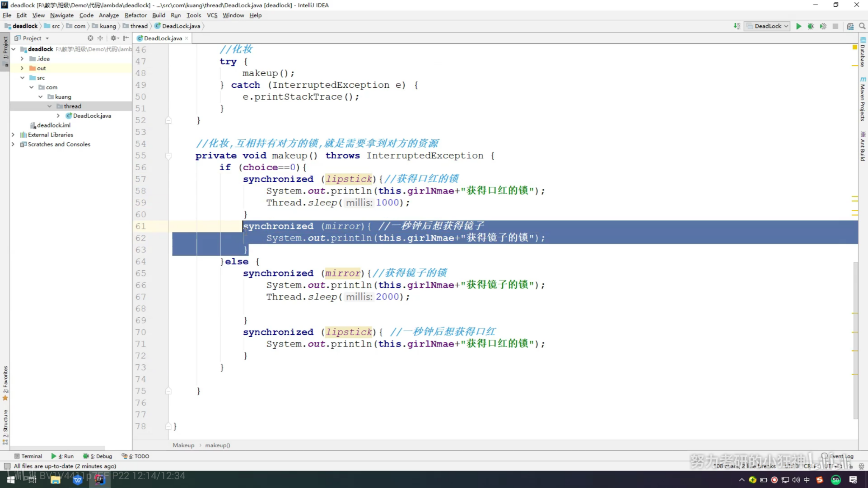The height and width of the screenshot is (488, 868).
Task: Hide the Project tool window
Action: coord(126,38)
